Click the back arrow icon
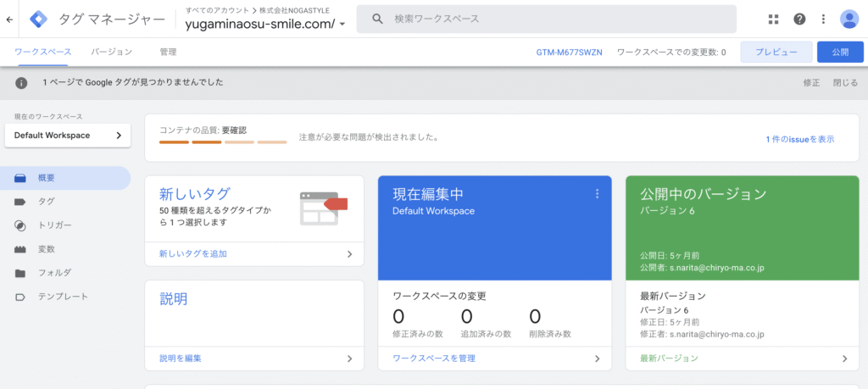The height and width of the screenshot is (389, 868). (9, 19)
